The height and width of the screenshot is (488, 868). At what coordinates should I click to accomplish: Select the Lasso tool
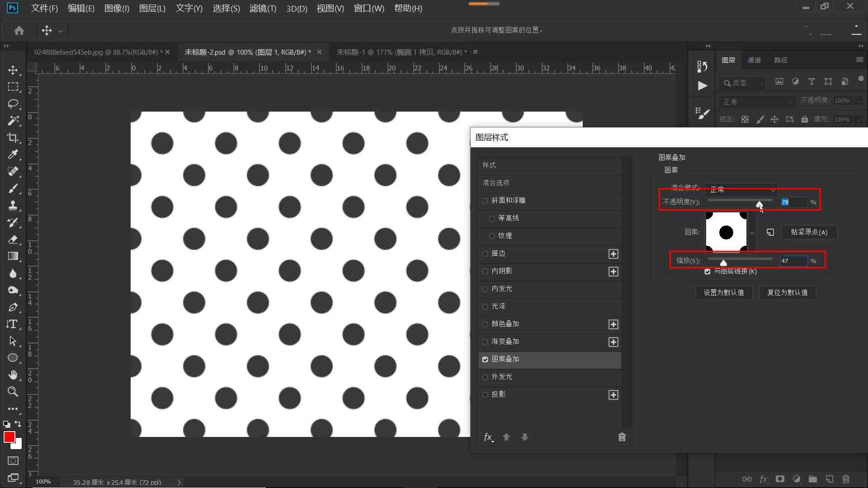(x=13, y=104)
